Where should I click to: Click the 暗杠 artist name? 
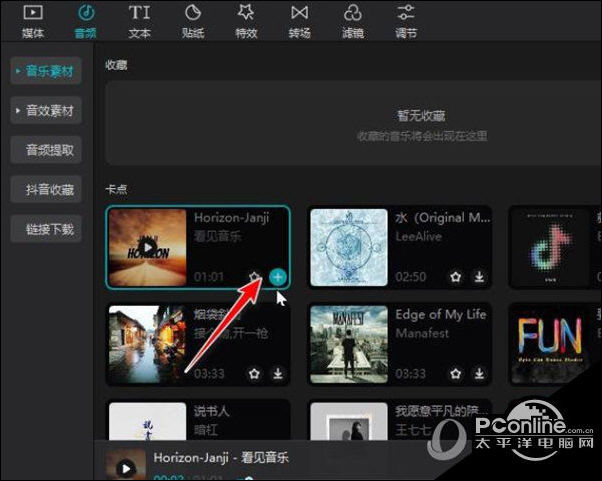click(206, 430)
